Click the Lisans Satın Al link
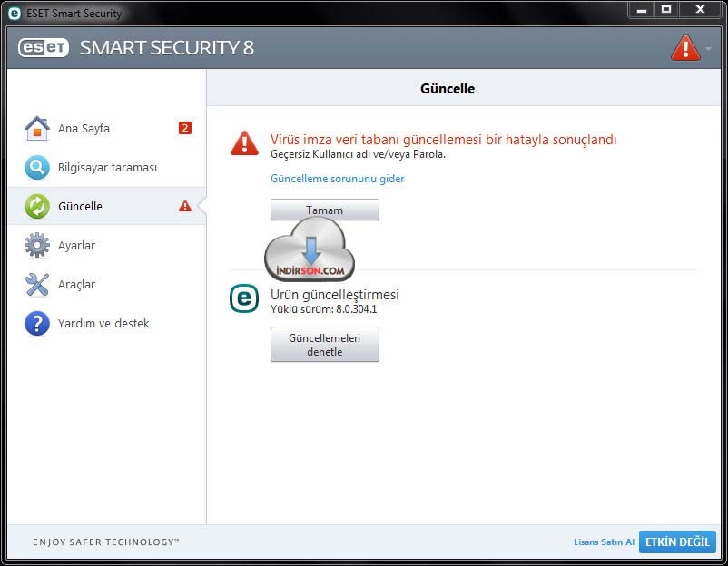728x566 pixels. [x=604, y=542]
